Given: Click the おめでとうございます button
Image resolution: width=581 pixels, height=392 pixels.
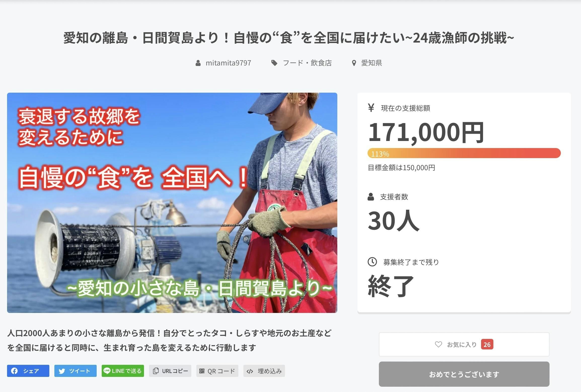Looking at the screenshot, I should pyautogui.click(x=464, y=374).
